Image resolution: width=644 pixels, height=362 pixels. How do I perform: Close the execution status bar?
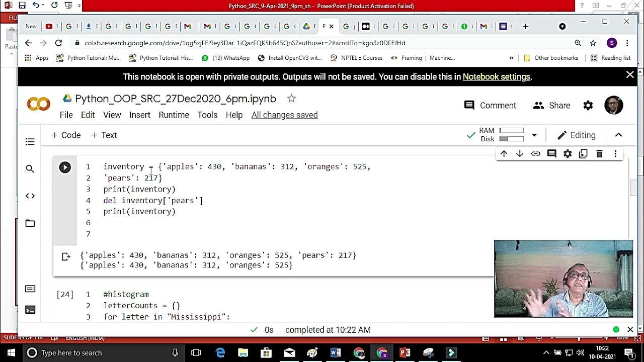[x=630, y=330]
